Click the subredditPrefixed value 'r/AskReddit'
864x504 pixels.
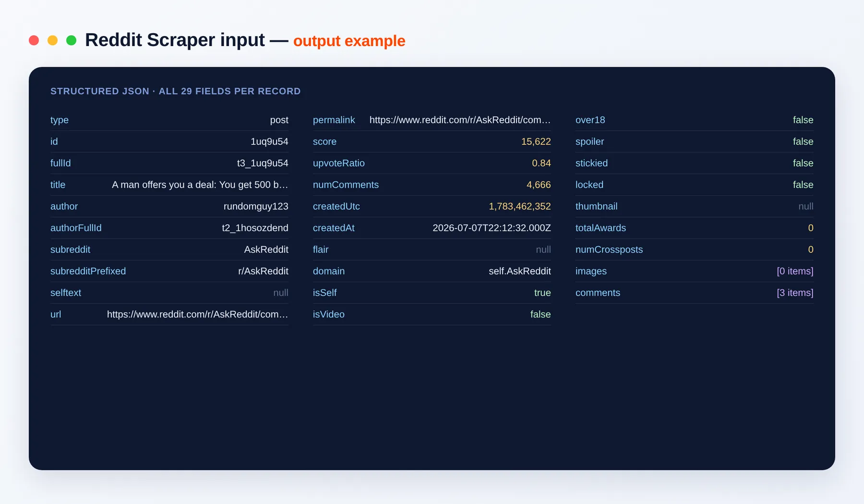click(263, 271)
